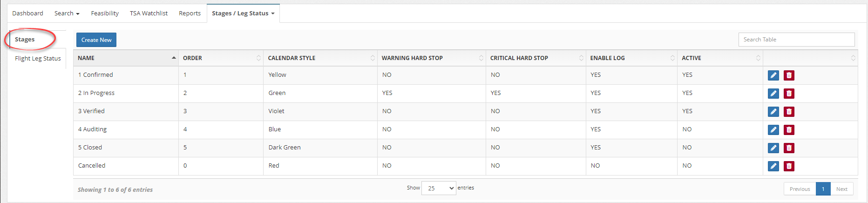The height and width of the screenshot is (203, 868).
Task: Sort by Calendar Style column
Action: pyautogui.click(x=320, y=58)
